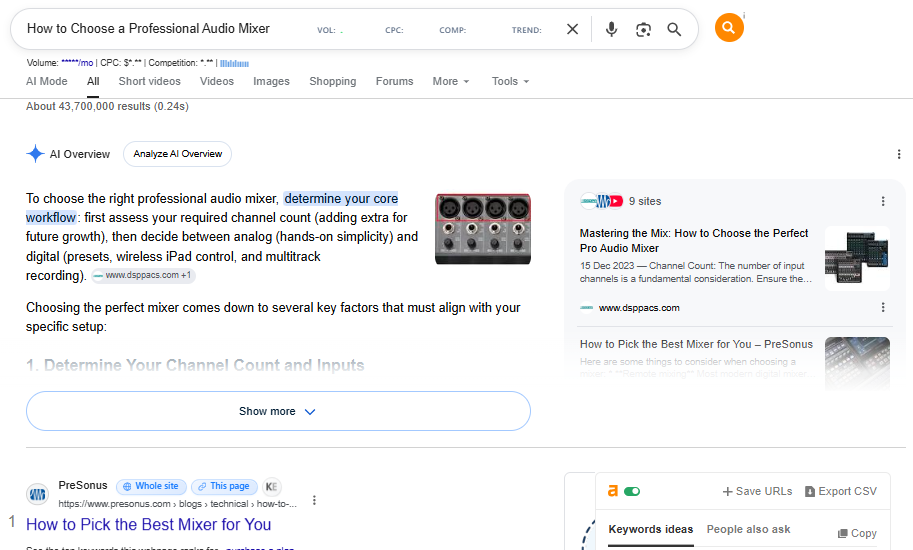Click the trend bar chart under the search bar

pos(235,63)
